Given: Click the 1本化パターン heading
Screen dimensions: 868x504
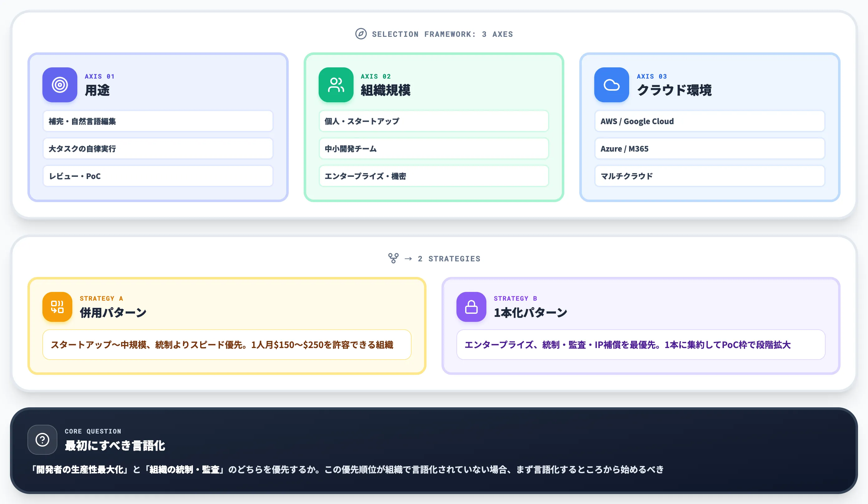Looking at the screenshot, I should [x=530, y=313].
